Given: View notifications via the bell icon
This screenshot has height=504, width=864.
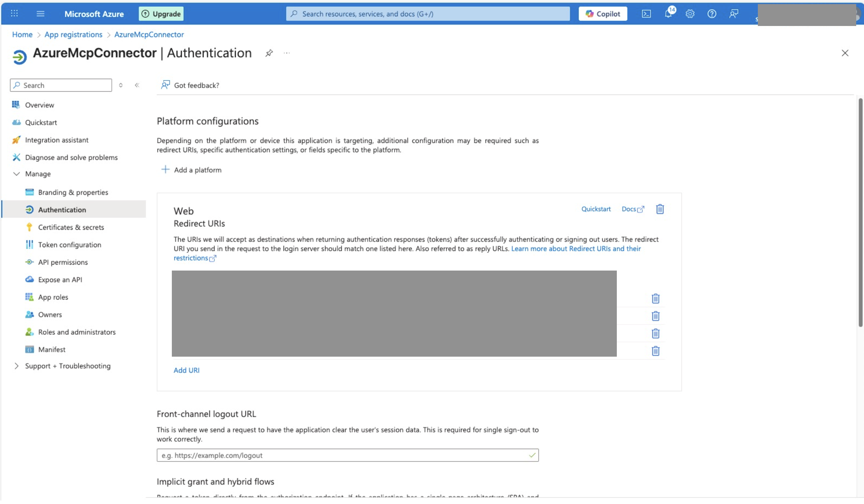Looking at the screenshot, I should click(x=669, y=14).
